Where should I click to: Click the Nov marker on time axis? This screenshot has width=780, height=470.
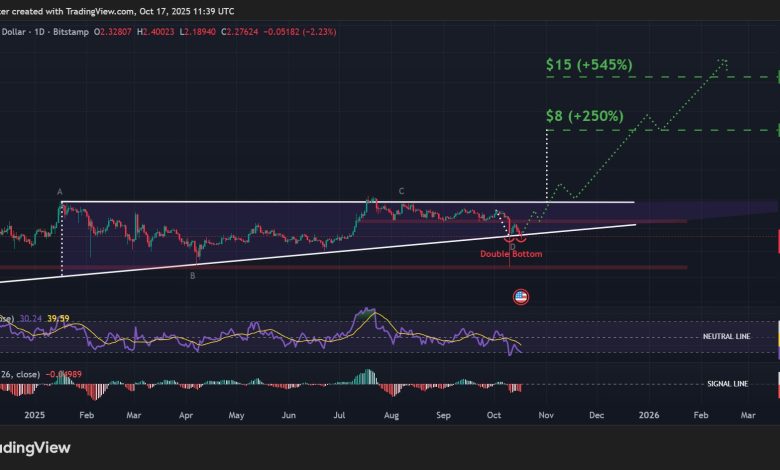(544, 413)
